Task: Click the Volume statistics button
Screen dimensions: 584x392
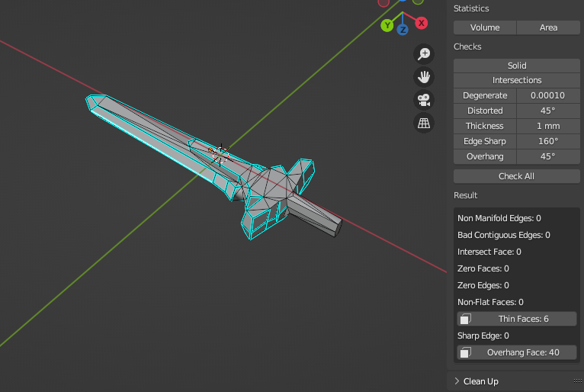Action: (x=485, y=27)
